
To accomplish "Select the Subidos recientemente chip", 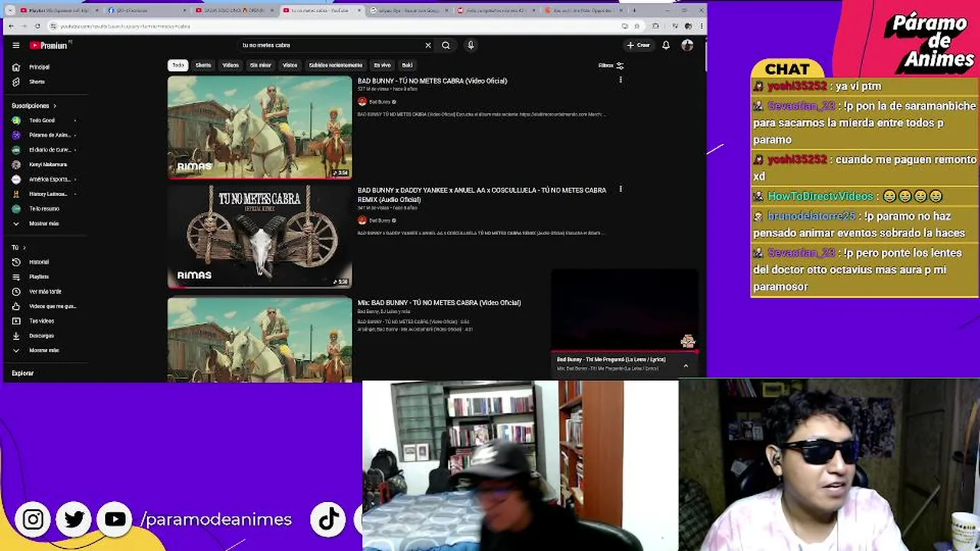I will click(335, 65).
